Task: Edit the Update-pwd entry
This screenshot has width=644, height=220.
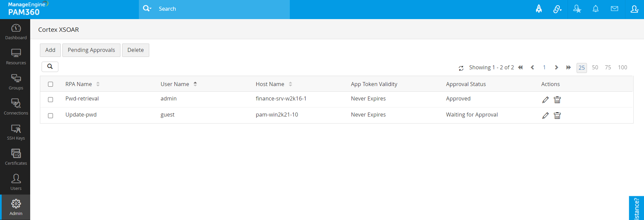Action: [x=545, y=116]
